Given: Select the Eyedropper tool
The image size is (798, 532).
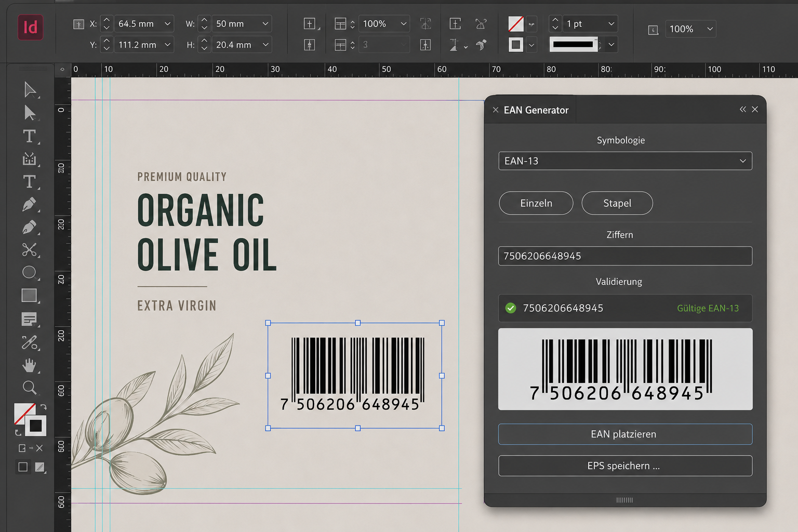Looking at the screenshot, I should click(30, 342).
